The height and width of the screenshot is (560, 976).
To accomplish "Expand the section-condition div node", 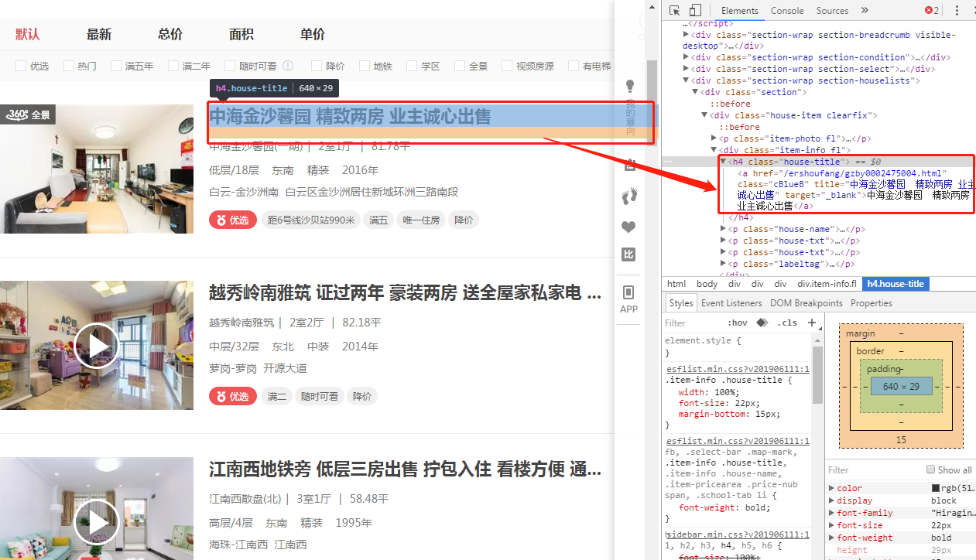I will (686, 57).
